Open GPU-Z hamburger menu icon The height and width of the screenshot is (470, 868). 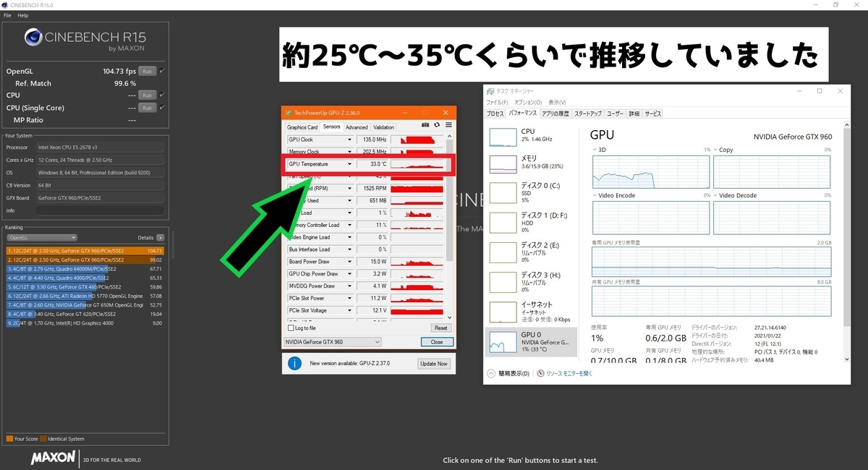448,127
